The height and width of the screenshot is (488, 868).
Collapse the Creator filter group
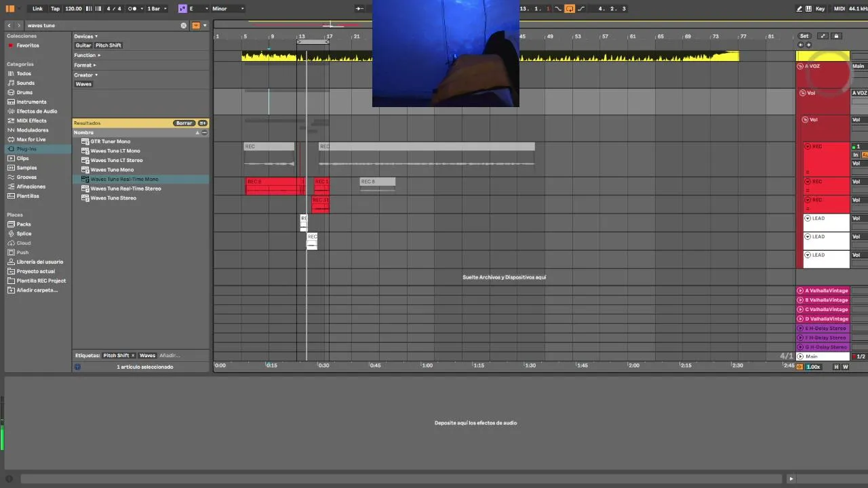tap(86, 75)
